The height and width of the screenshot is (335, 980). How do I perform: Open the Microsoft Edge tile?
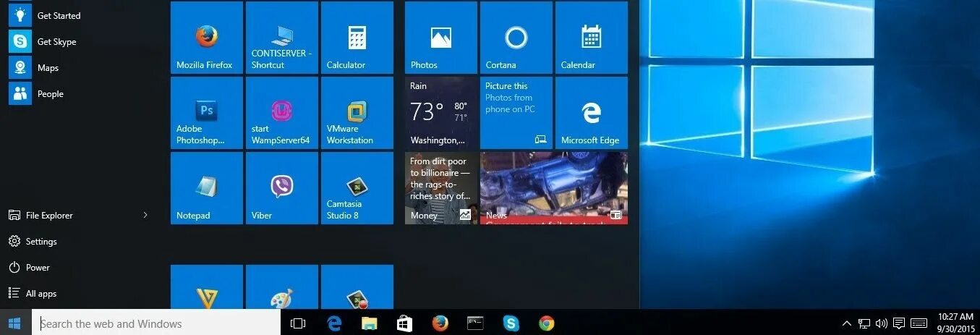[591, 113]
